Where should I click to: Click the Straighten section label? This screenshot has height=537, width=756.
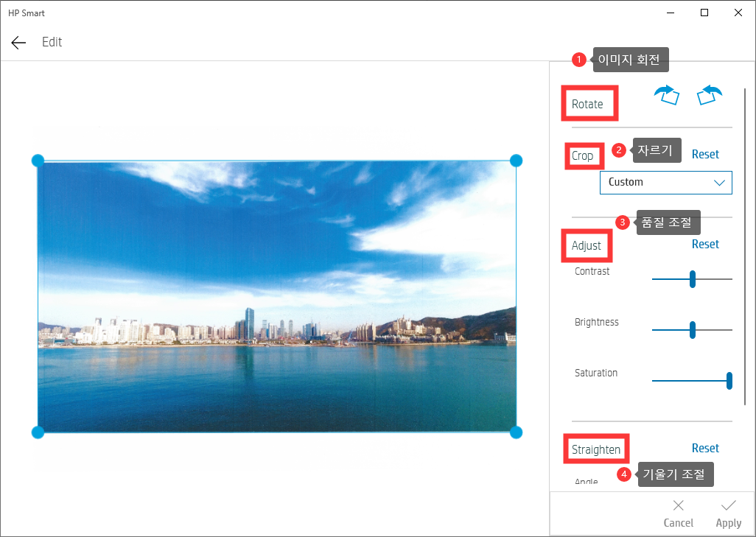click(x=596, y=450)
